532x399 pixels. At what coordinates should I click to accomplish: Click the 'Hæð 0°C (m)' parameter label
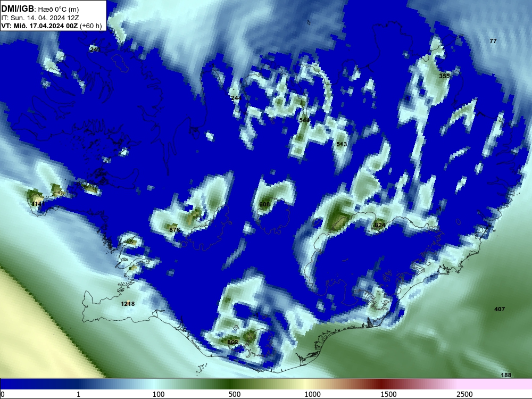pos(59,9)
